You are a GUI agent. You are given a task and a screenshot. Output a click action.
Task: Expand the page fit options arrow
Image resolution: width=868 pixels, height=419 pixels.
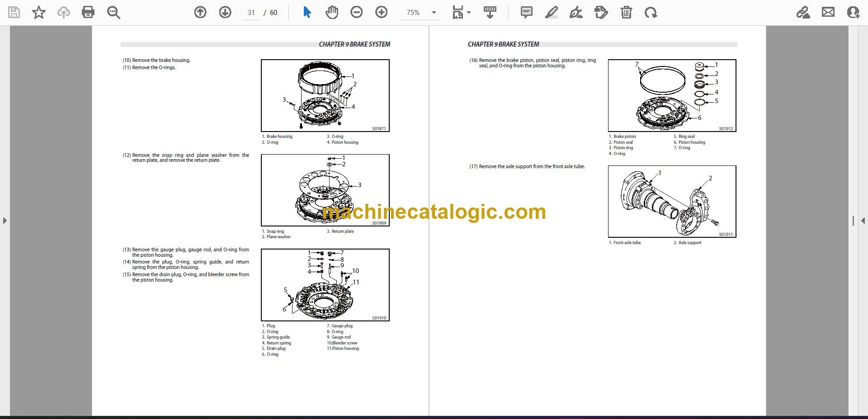(x=469, y=13)
